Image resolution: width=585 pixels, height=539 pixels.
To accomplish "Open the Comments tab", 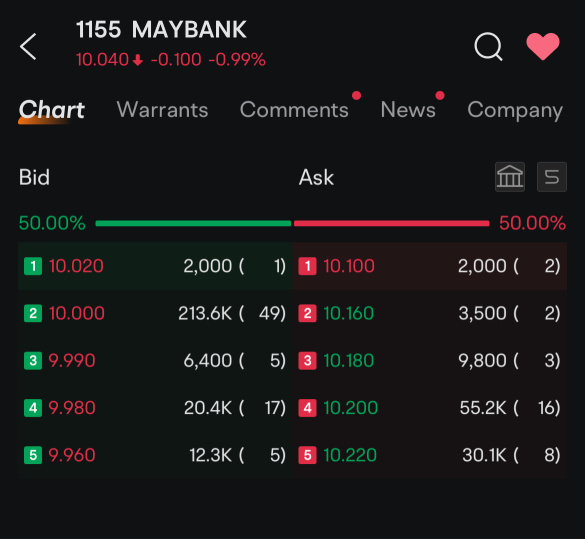I will 294,110.
